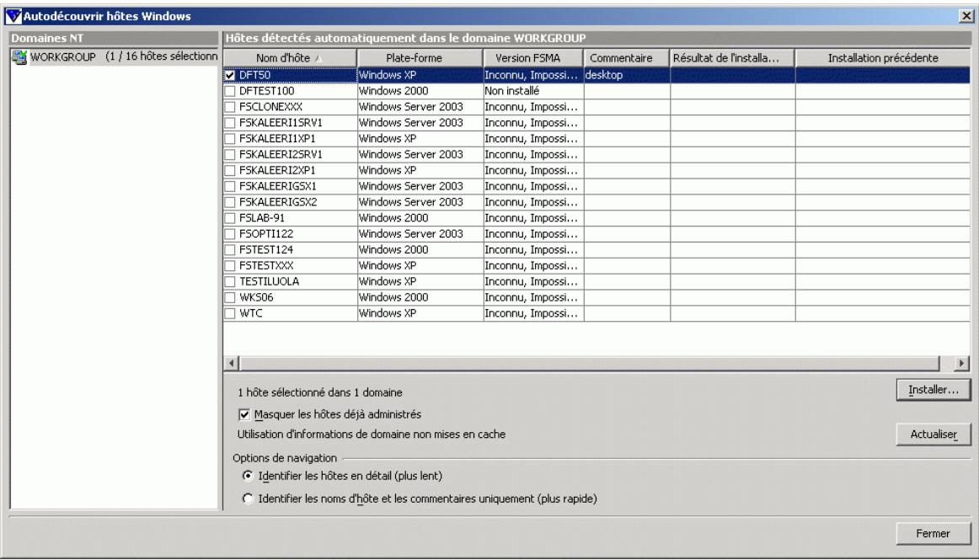Viewport: 979px width, 560px height.
Task: Click the Fermer button
Action: (934, 533)
